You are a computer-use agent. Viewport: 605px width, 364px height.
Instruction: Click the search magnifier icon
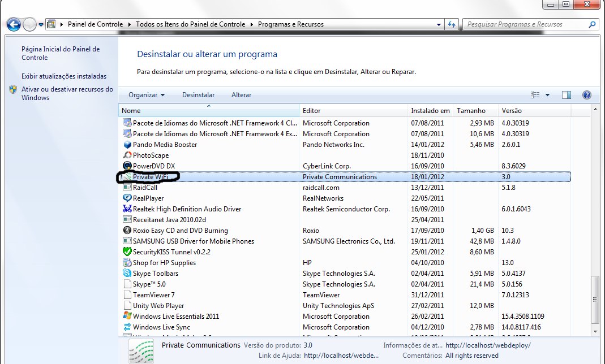click(x=593, y=24)
